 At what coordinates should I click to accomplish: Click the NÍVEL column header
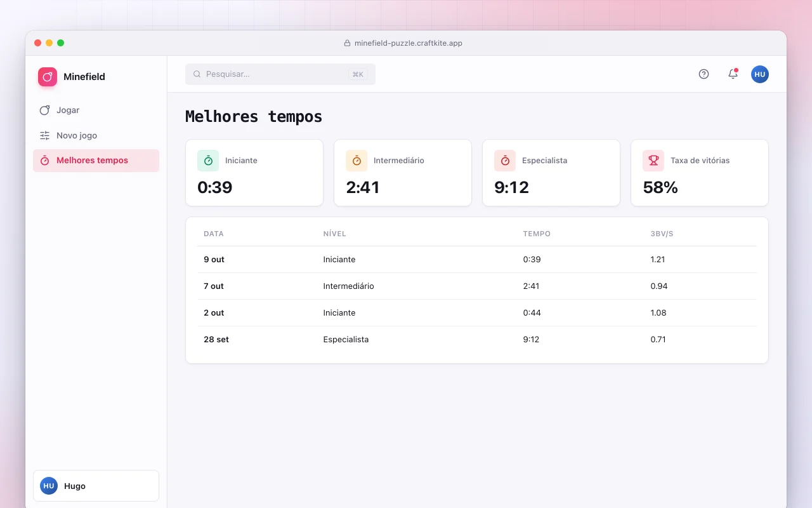[334, 234]
